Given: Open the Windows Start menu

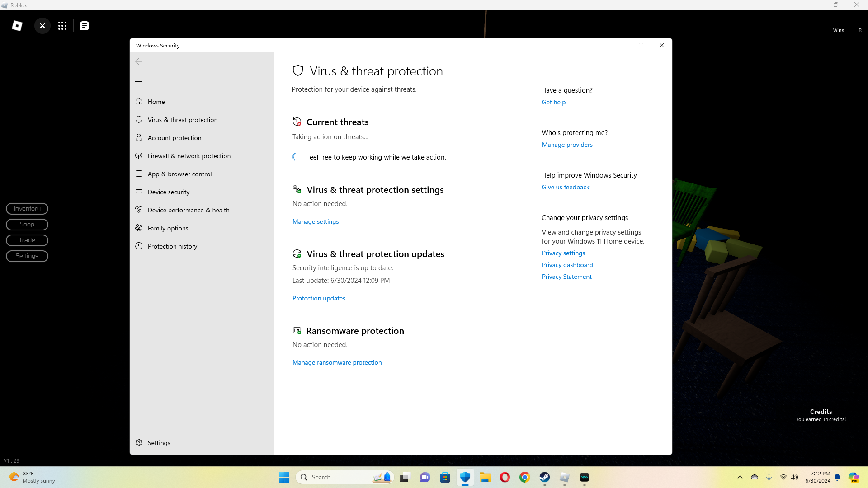Looking at the screenshot, I should (x=284, y=477).
